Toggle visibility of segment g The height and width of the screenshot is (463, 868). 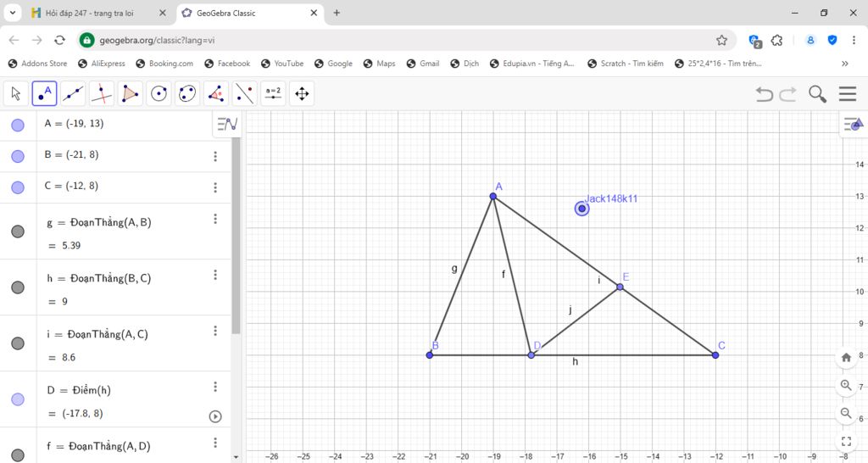click(18, 231)
